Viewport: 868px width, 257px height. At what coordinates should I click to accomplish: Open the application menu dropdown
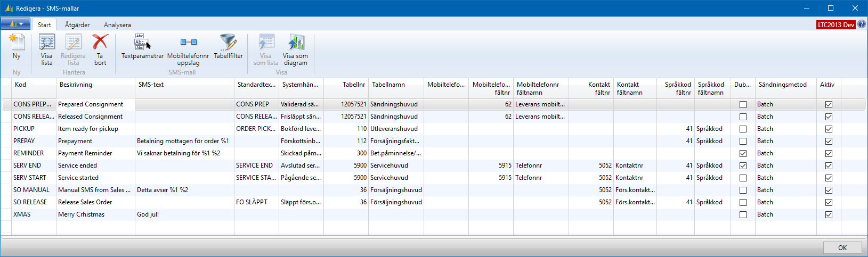coord(15,24)
